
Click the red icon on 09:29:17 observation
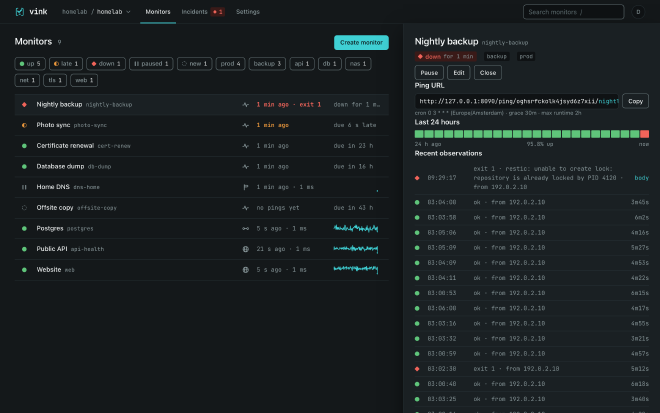coord(417,178)
